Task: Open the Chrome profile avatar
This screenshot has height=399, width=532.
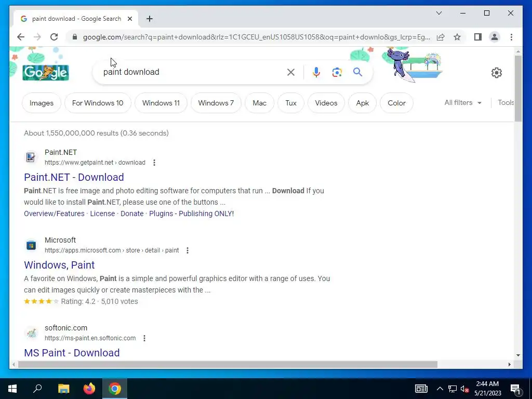Action: [x=495, y=37]
